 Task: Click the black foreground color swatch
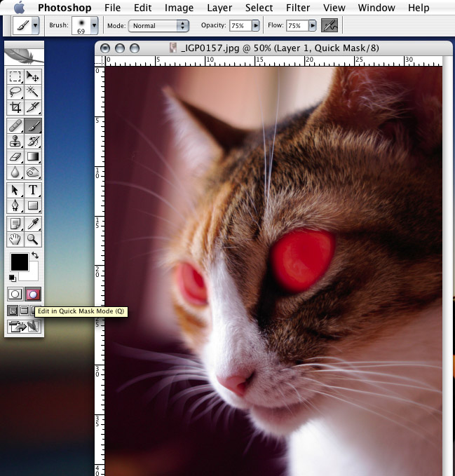coord(19,263)
